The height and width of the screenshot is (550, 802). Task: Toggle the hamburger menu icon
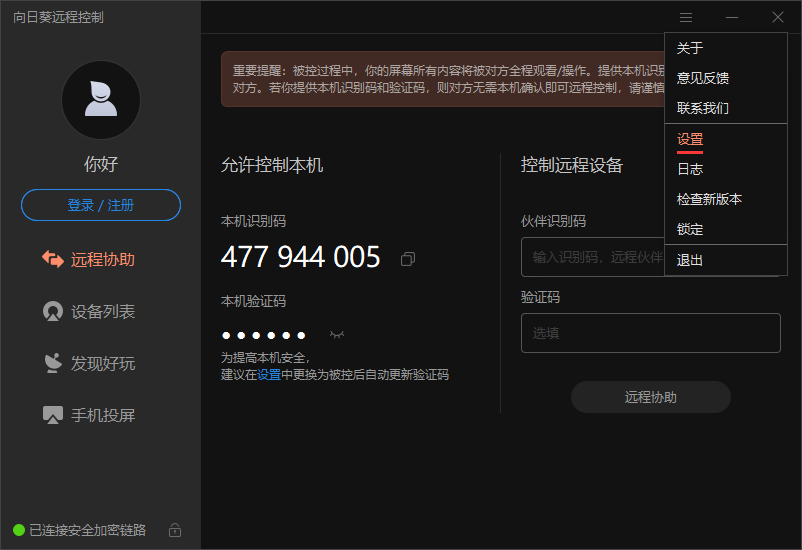(x=686, y=17)
